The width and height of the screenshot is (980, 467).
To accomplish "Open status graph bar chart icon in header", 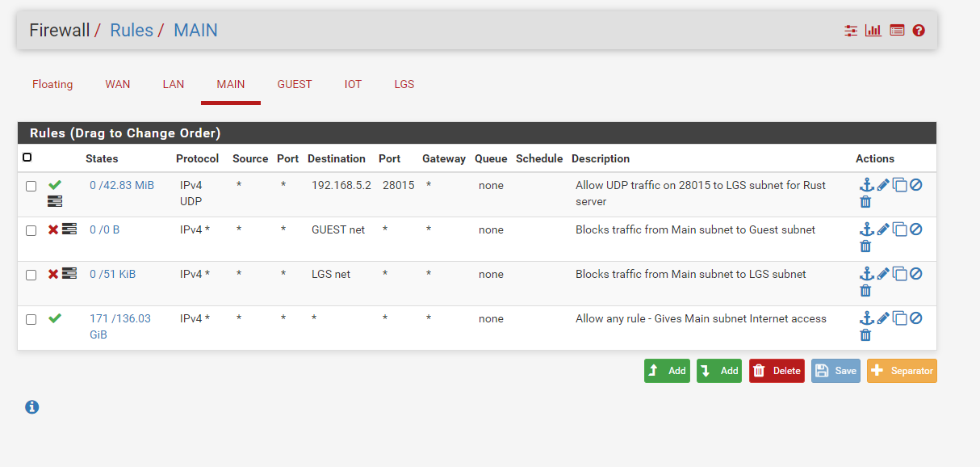I will [x=873, y=31].
